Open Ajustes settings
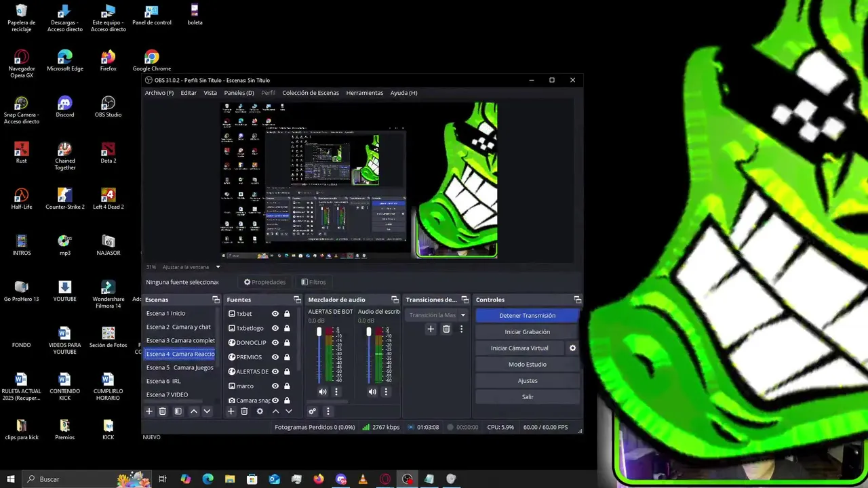This screenshot has width=868, height=488. [x=528, y=380]
